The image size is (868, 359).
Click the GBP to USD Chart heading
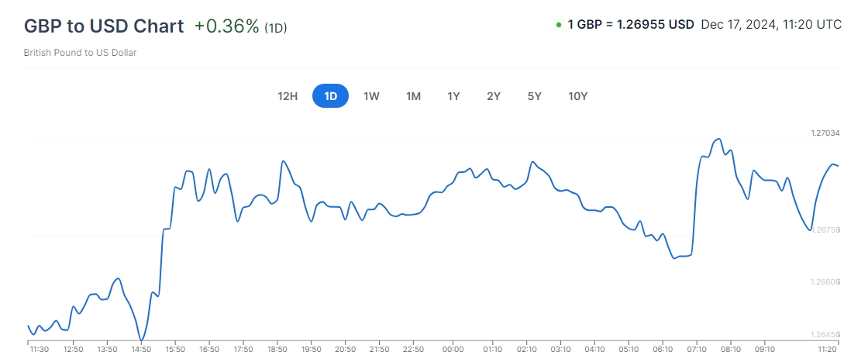pyautogui.click(x=104, y=26)
